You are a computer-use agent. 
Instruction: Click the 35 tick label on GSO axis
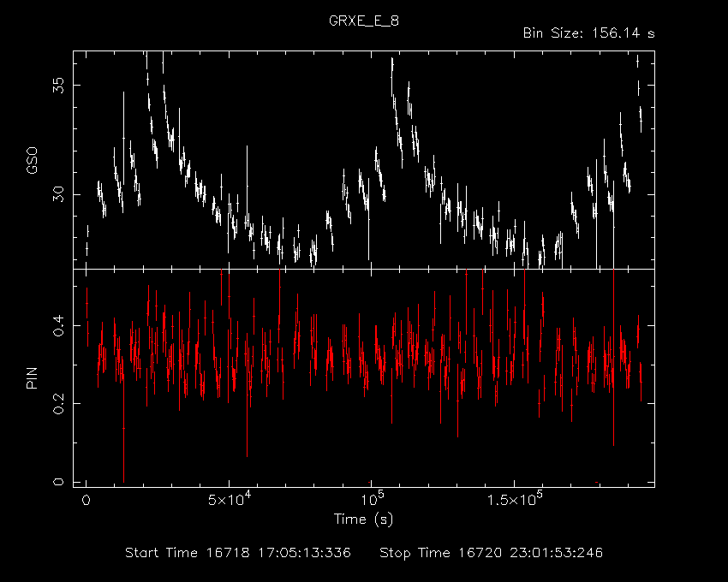59,86
